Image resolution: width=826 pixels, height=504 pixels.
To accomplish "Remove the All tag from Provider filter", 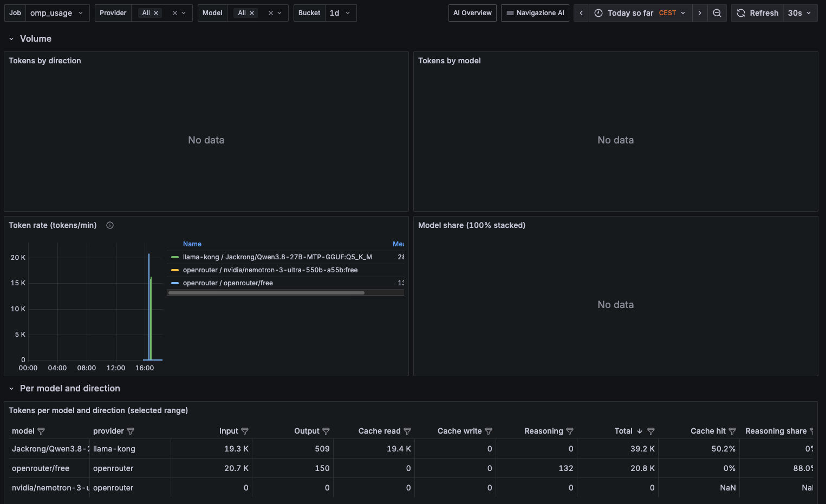I will (156, 13).
